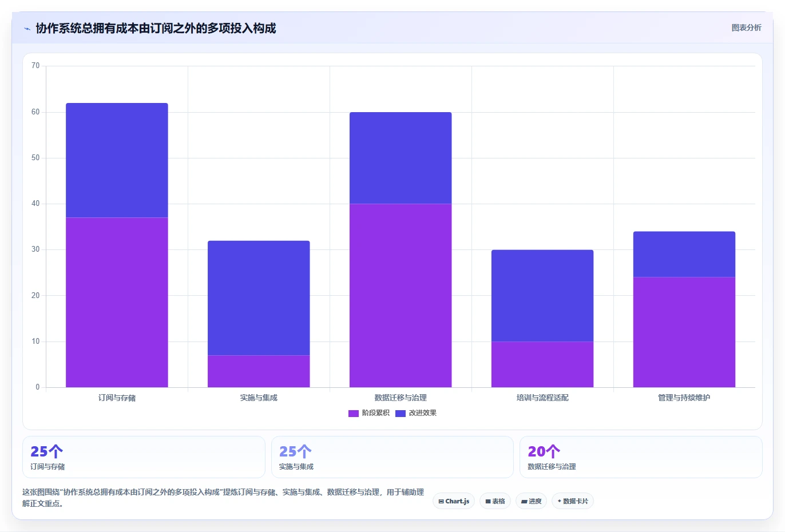
Task: Click the 数据迁移与治理 x-axis label
Action: click(x=401, y=398)
